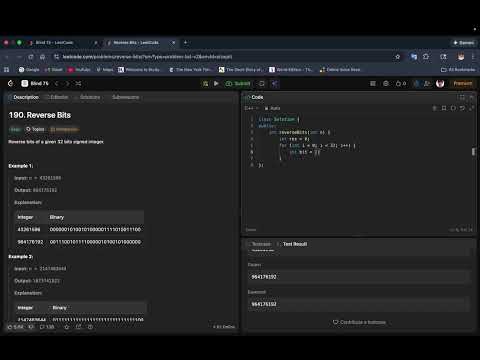Switch to the Testcase tab
The image size is (480, 360).
(259, 244)
